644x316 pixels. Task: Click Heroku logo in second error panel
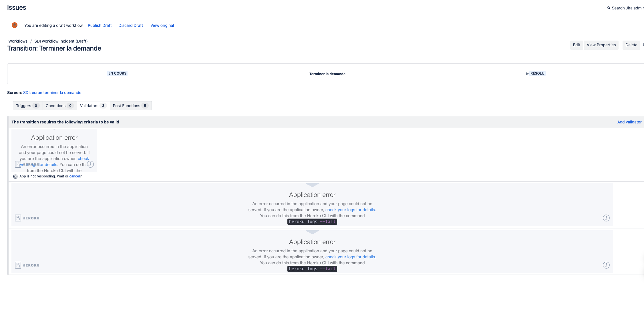point(27,218)
